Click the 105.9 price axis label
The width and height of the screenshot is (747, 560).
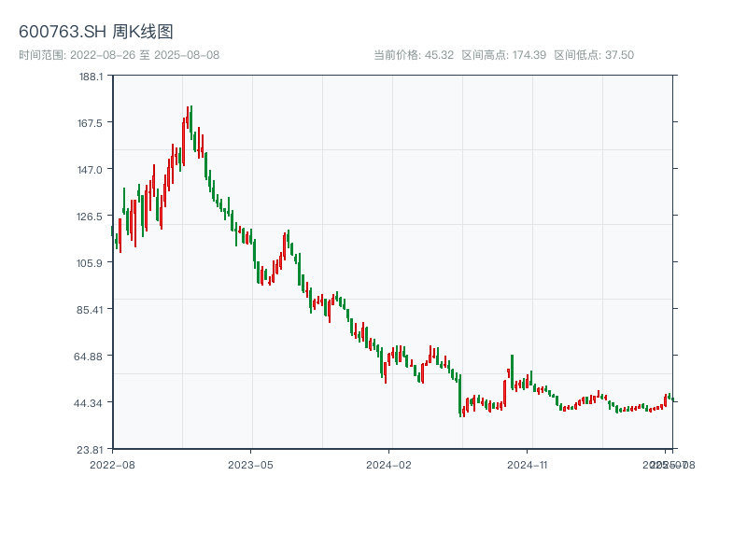point(91,263)
